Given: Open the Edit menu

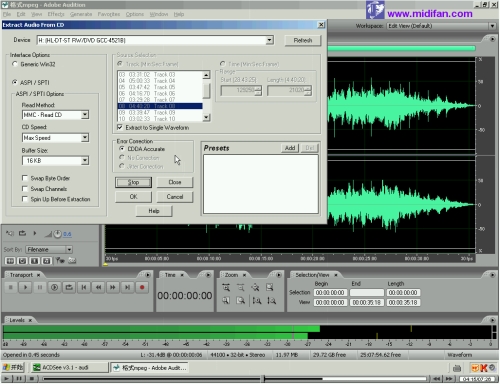Looking at the screenshot, I should click(21, 14).
